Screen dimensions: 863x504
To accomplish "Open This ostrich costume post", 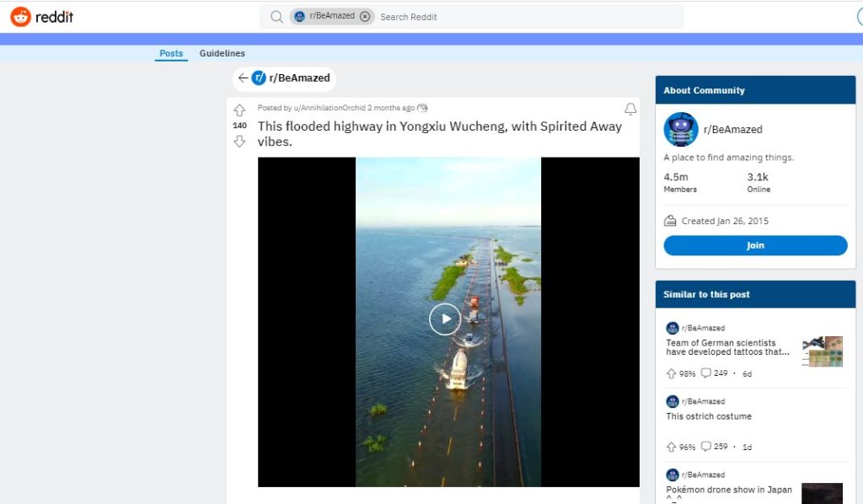I will 708,416.
